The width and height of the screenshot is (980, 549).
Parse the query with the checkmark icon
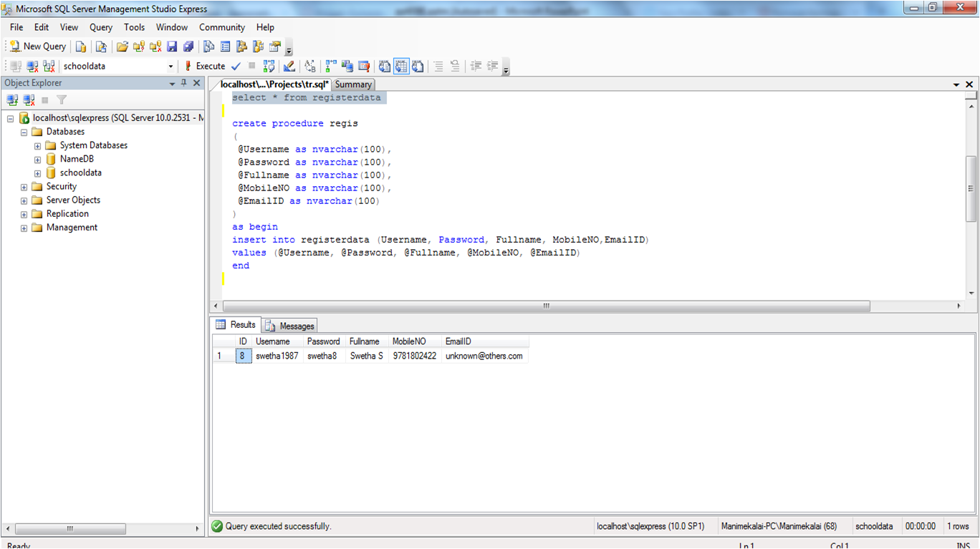click(x=236, y=66)
